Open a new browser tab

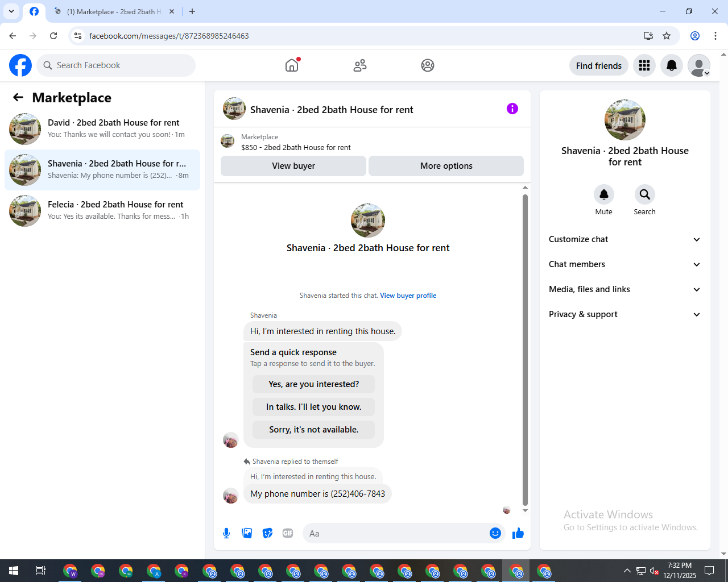pyautogui.click(x=192, y=11)
